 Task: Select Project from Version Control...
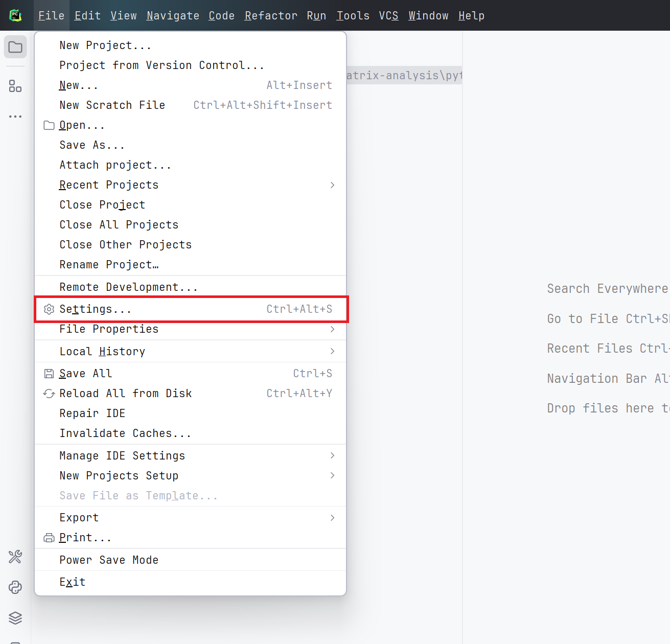pos(190,65)
